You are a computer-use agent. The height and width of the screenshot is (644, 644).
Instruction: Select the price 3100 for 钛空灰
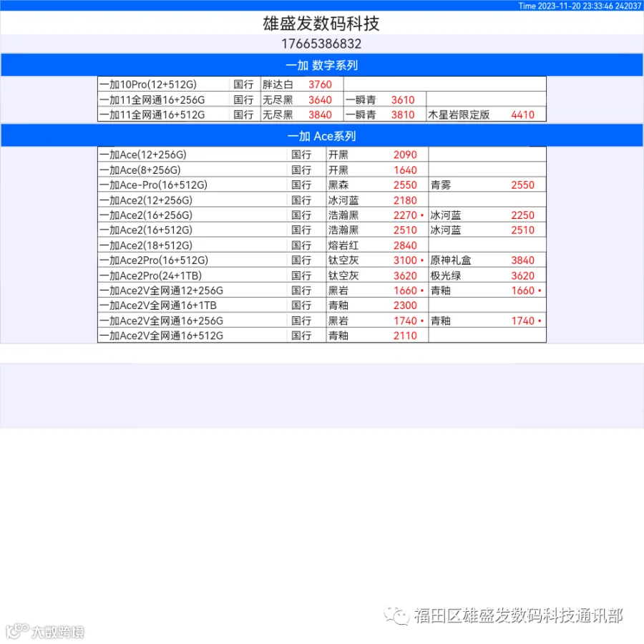(x=405, y=260)
